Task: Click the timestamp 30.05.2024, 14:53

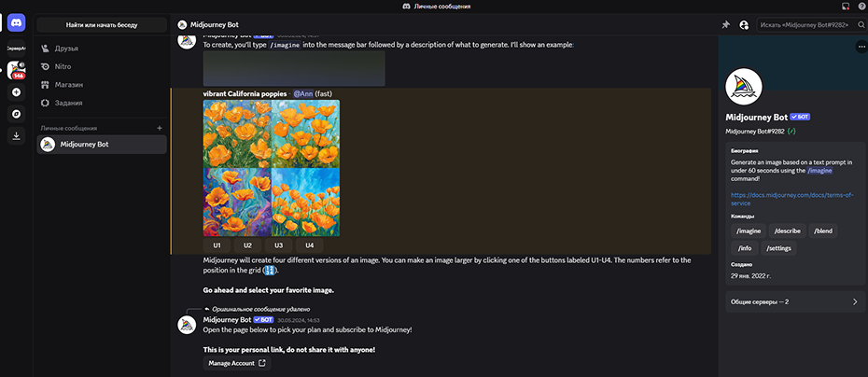Action: click(299, 320)
